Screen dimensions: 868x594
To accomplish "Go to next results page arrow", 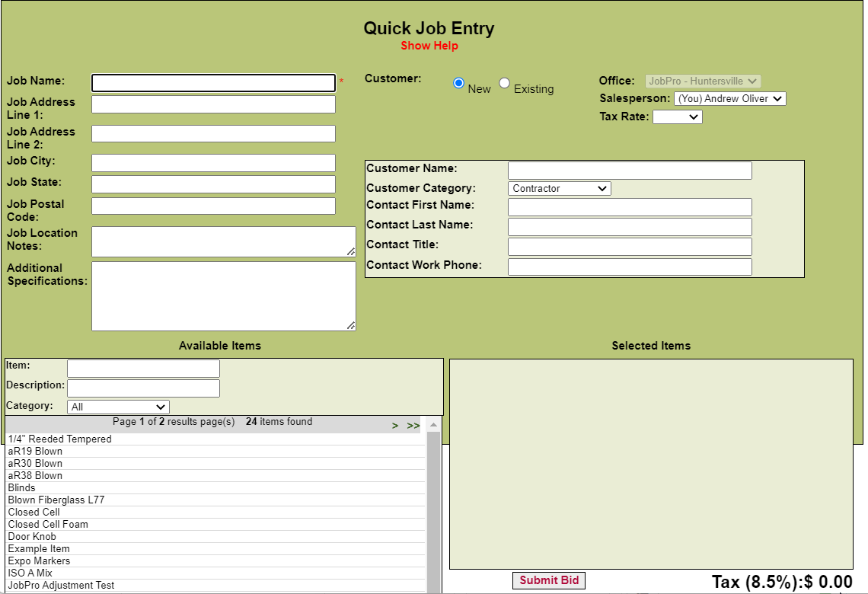I will [395, 426].
